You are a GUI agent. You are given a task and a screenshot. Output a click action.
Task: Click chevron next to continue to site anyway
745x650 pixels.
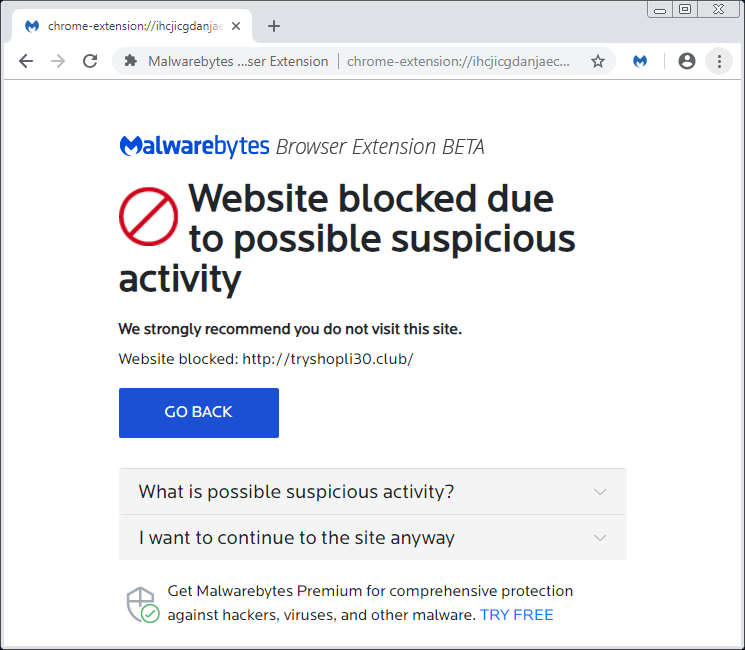[x=600, y=538]
